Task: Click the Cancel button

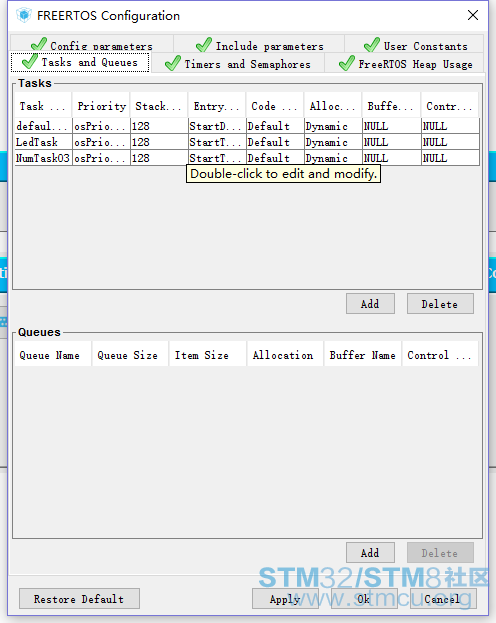Action: [443, 599]
